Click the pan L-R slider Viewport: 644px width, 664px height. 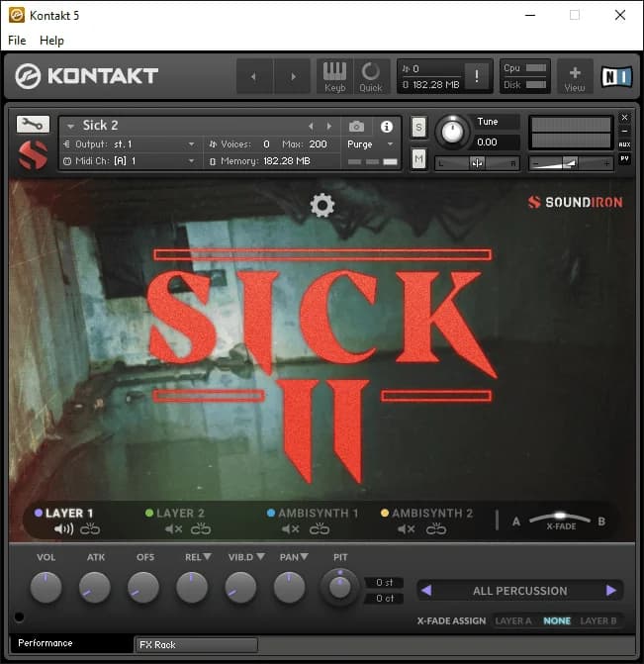tap(477, 163)
